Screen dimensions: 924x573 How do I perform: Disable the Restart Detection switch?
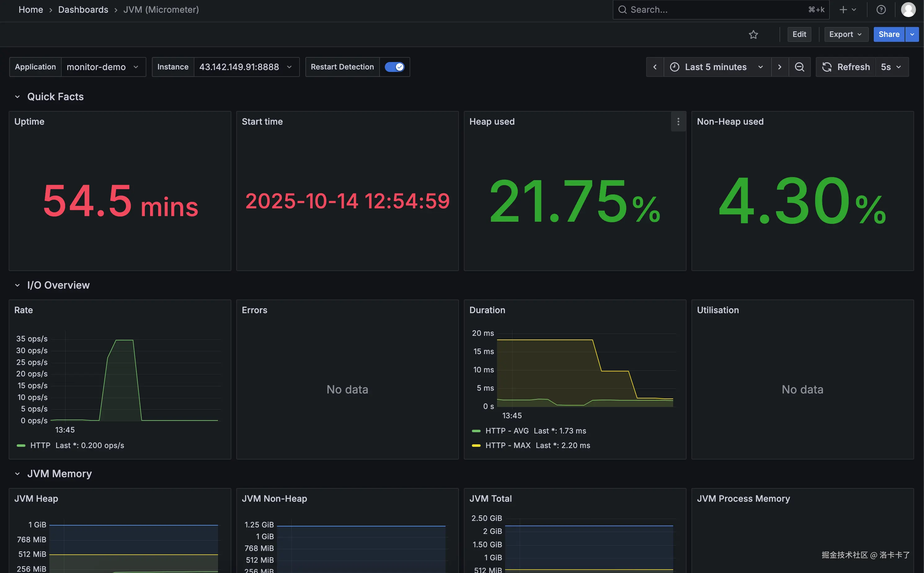coord(394,67)
